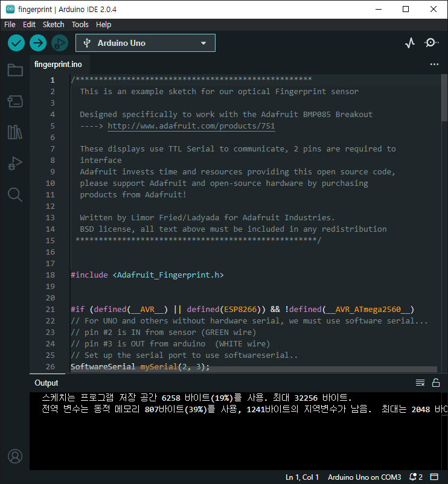This screenshot has width=448, height=484.
Task: Open the user account profile icon
Action: click(x=15, y=456)
